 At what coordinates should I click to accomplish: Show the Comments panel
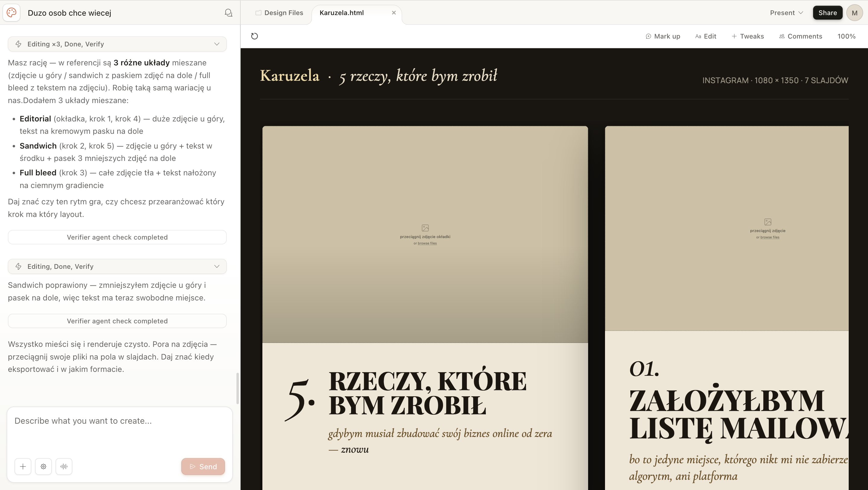[x=801, y=36]
